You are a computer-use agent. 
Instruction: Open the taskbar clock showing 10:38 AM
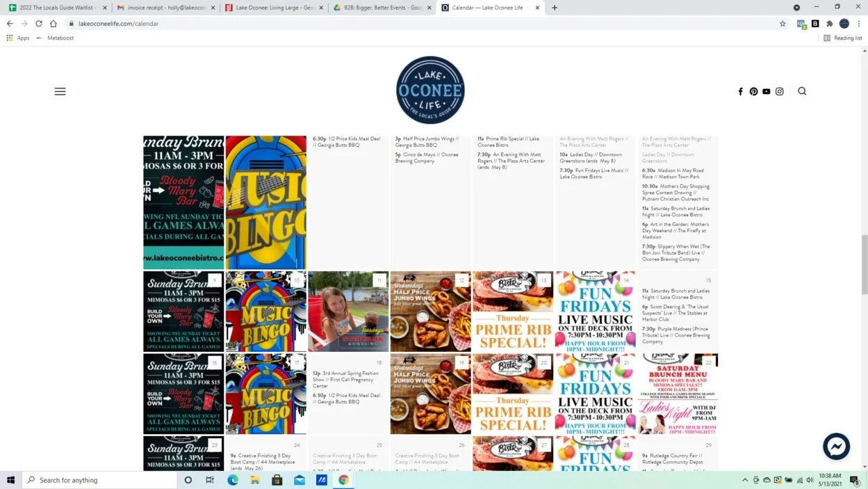click(x=830, y=480)
